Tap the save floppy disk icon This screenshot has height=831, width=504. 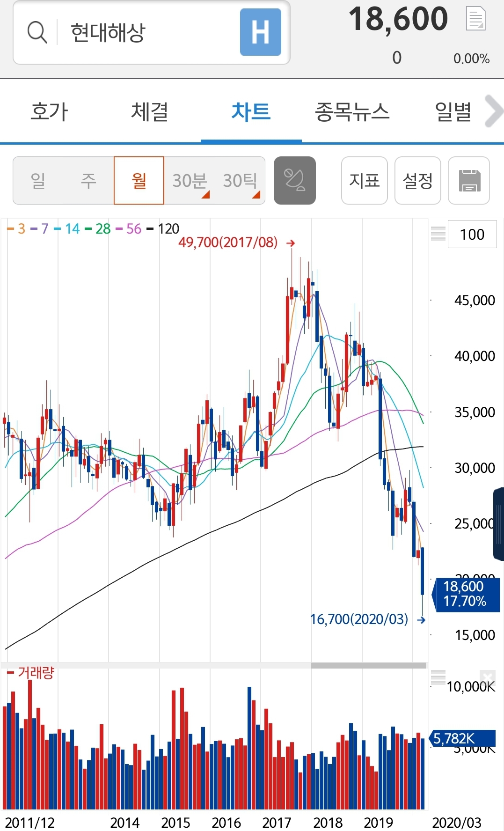click(469, 180)
